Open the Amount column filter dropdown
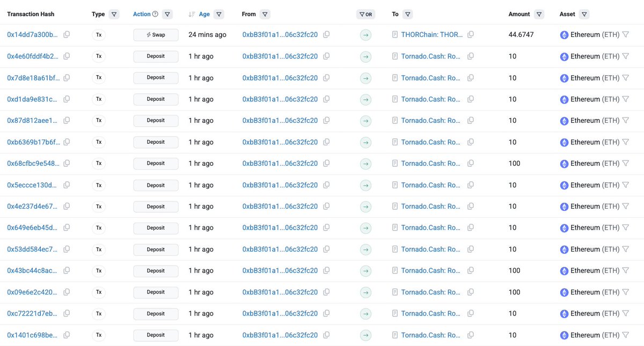644x346 pixels. [x=539, y=14]
